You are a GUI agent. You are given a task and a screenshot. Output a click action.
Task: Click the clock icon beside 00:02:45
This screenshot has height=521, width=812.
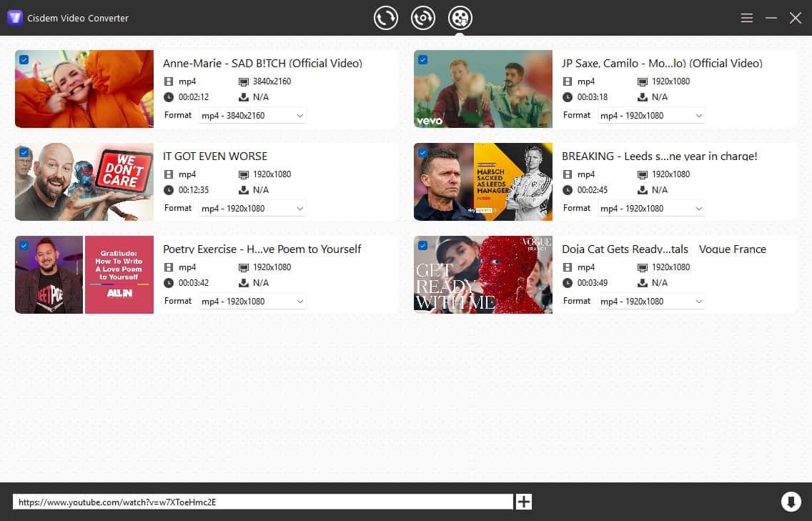pos(567,190)
